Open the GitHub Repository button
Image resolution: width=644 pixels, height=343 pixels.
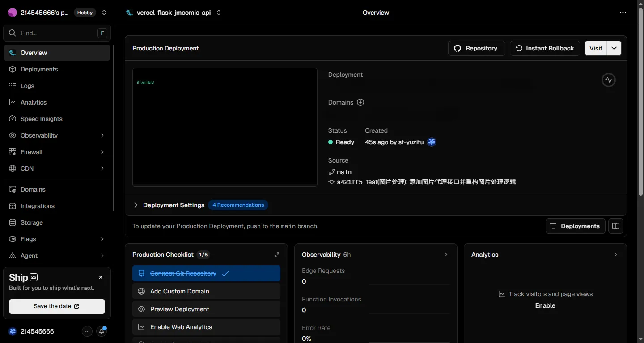pos(476,48)
